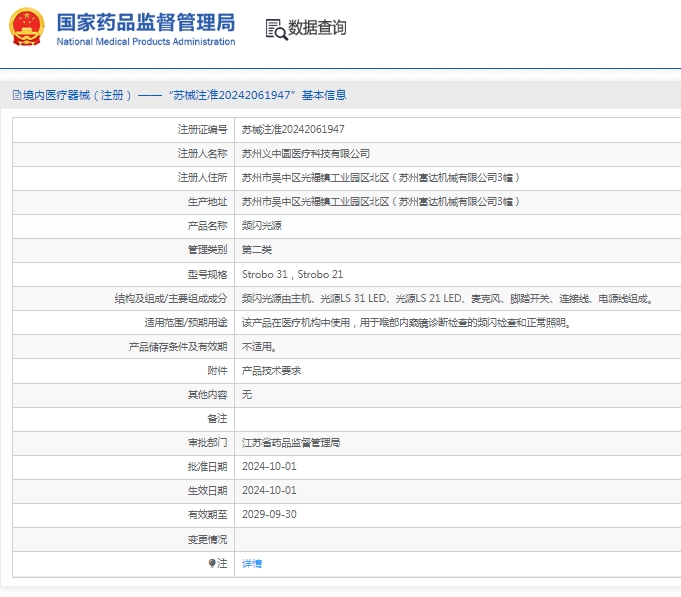
Task: Click the 数据查询 heading text
Action: click(317, 27)
